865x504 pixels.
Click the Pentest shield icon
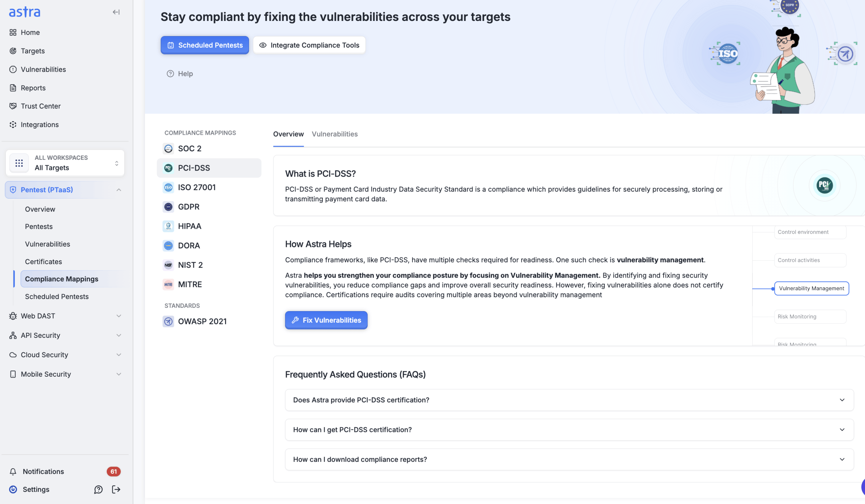pyautogui.click(x=13, y=190)
